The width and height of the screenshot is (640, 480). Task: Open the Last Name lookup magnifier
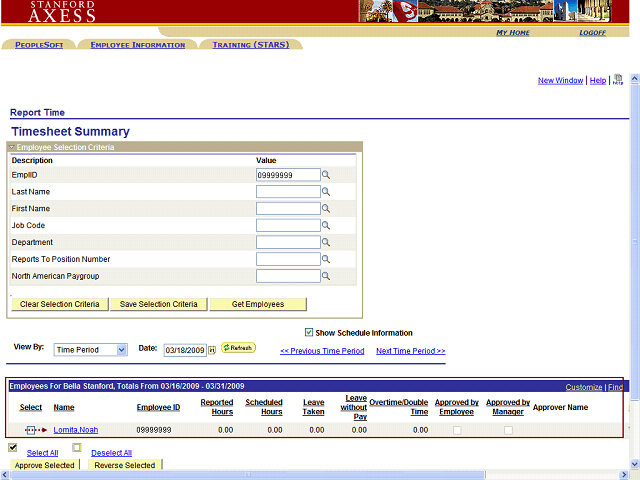tap(326, 192)
